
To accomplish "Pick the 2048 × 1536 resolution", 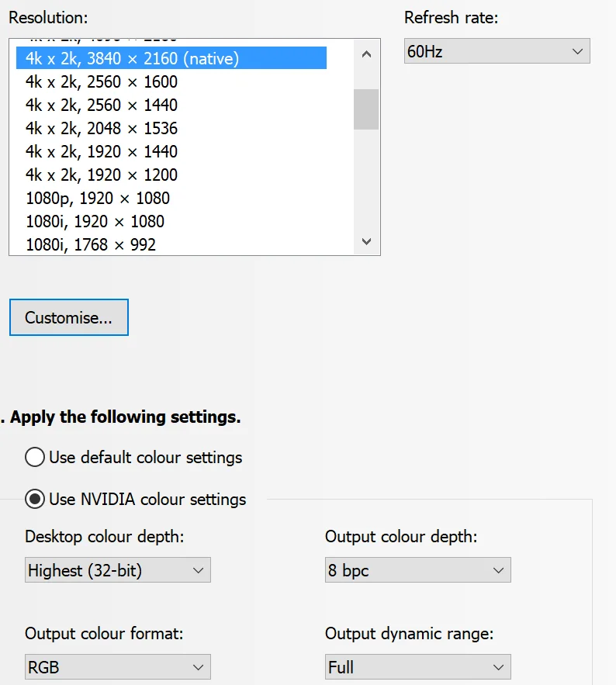I will (x=171, y=128).
